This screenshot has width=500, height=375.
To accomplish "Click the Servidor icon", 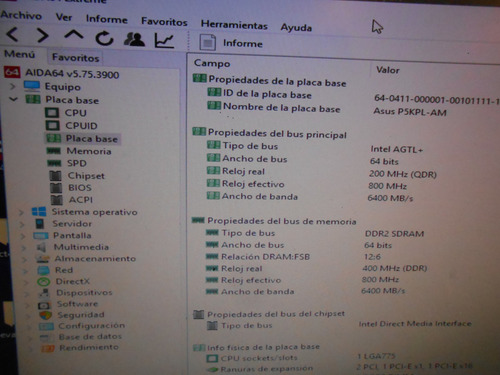I will (x=40, y=224).
